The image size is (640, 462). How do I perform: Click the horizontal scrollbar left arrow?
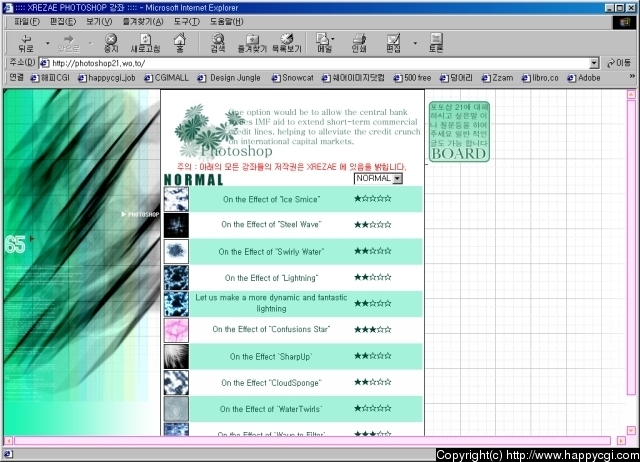click(x=8, y=441)
